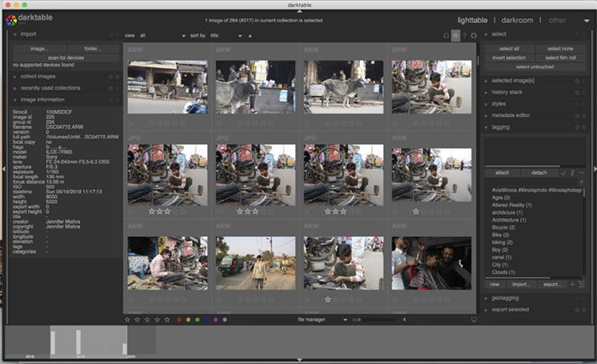Image resolution: width=597 pixels, height=364 pixels.
Task: Switch to darkroom view
Action: [x=517, y=20]
